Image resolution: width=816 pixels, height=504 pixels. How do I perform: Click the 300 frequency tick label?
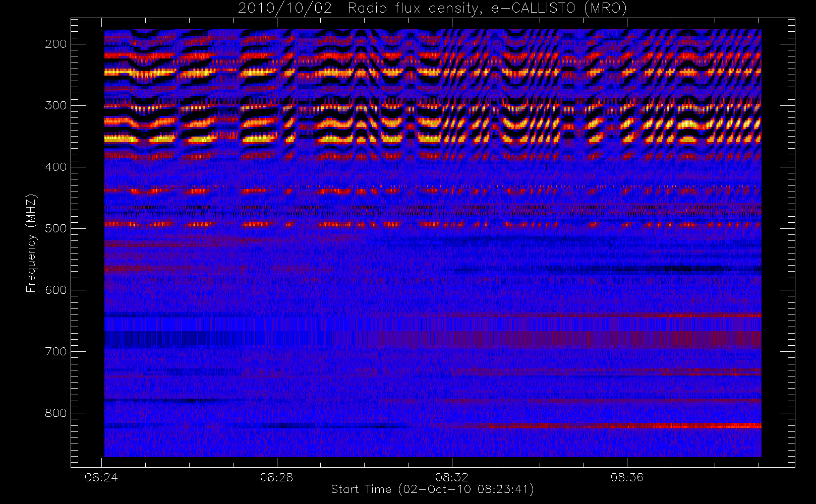coord(55,105)
